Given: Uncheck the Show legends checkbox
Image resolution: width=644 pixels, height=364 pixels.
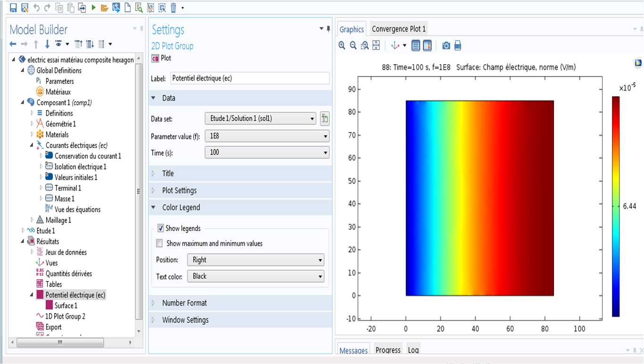Looking at the screenshot, I should point(161,228).
